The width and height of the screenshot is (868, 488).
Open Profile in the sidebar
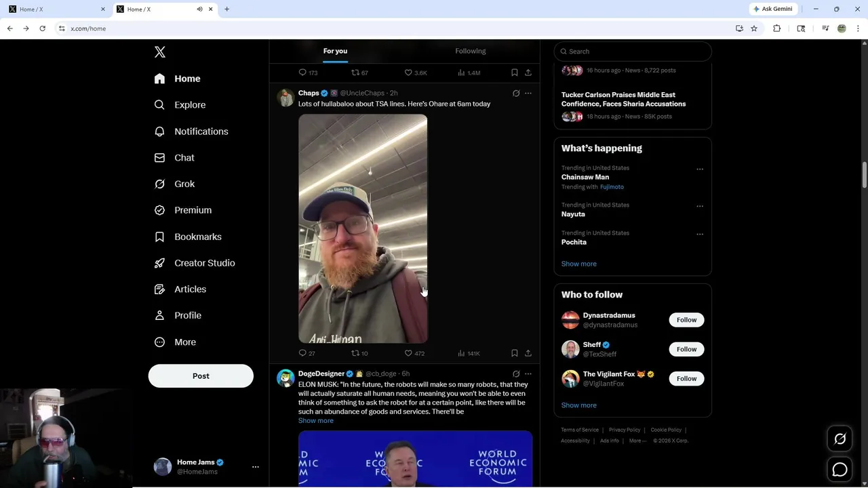coord(178,316)
